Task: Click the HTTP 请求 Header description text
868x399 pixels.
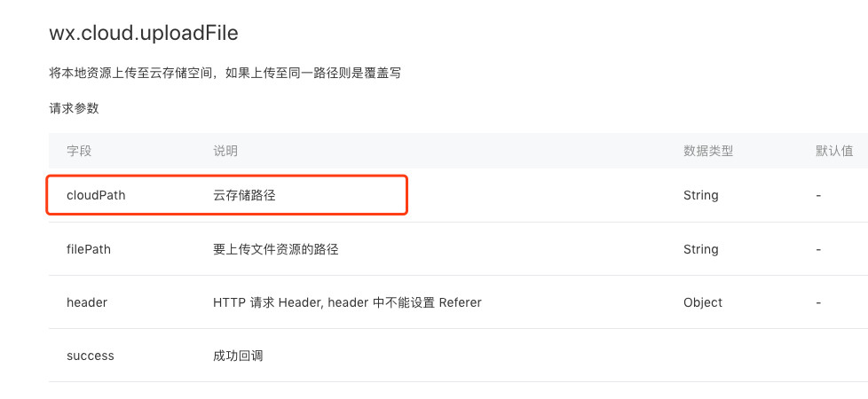Action: (347, 302)
